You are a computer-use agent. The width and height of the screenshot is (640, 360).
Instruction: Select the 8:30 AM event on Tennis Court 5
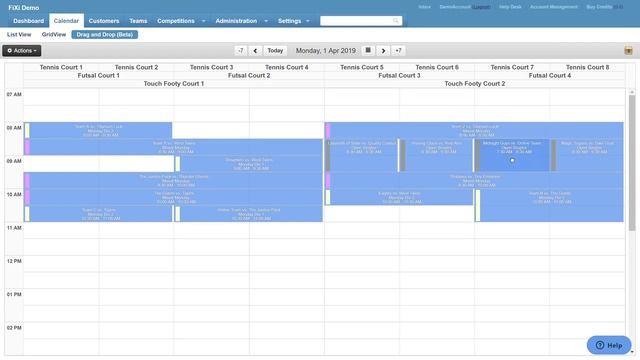click(x=362, y=156)
